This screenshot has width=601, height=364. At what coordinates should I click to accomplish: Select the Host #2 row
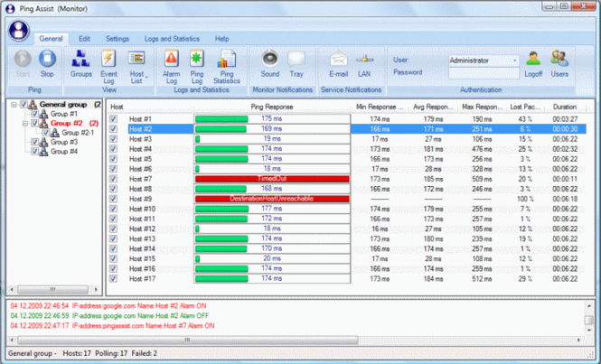(356, 129)
